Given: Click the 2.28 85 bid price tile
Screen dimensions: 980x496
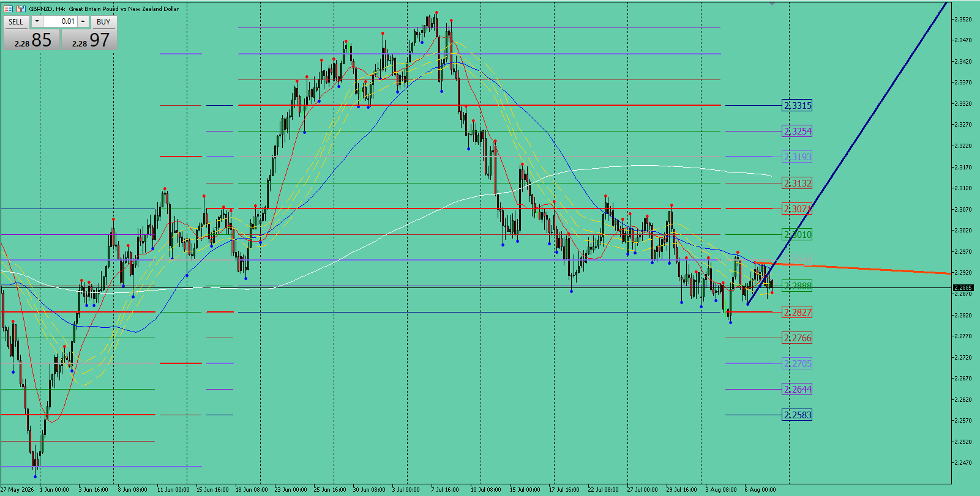Looking at the screenshot, I should (x=32, y=40).
